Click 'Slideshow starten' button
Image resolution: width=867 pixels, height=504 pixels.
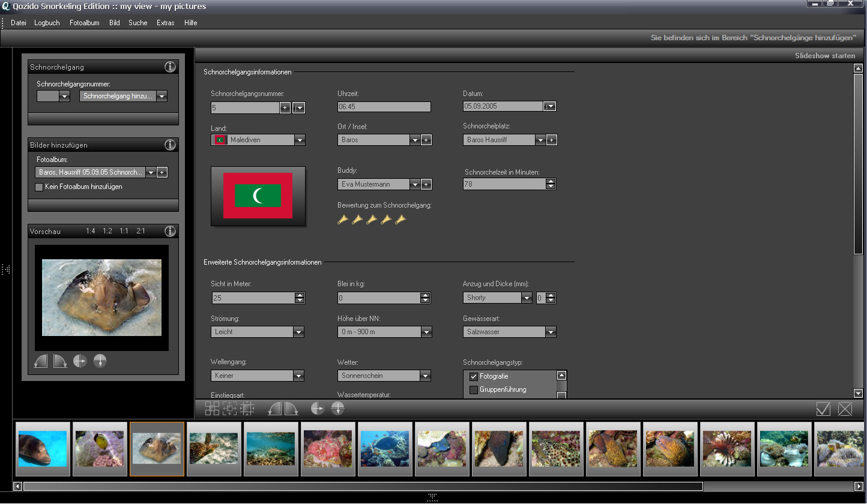[824, 56]
